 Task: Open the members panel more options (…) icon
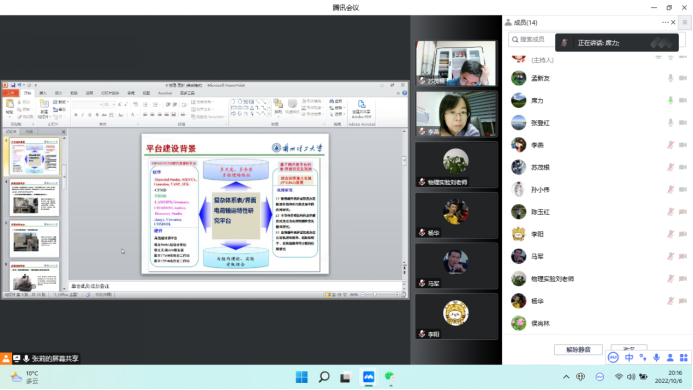point(665,22)
